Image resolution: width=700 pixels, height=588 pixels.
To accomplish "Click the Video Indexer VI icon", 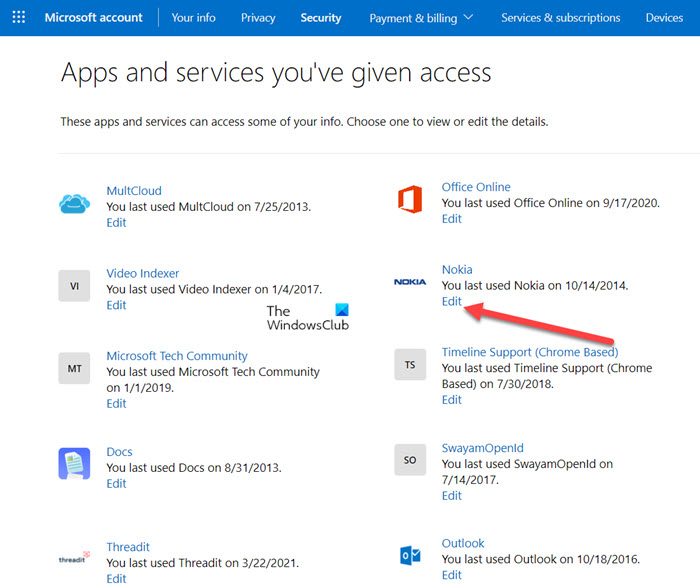I will click(x=75, y=285).
